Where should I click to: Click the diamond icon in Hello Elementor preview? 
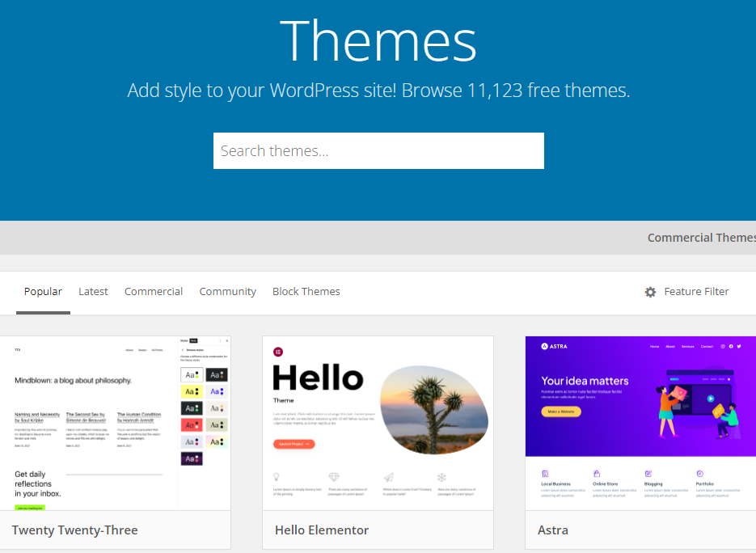(x=334, y=477)
